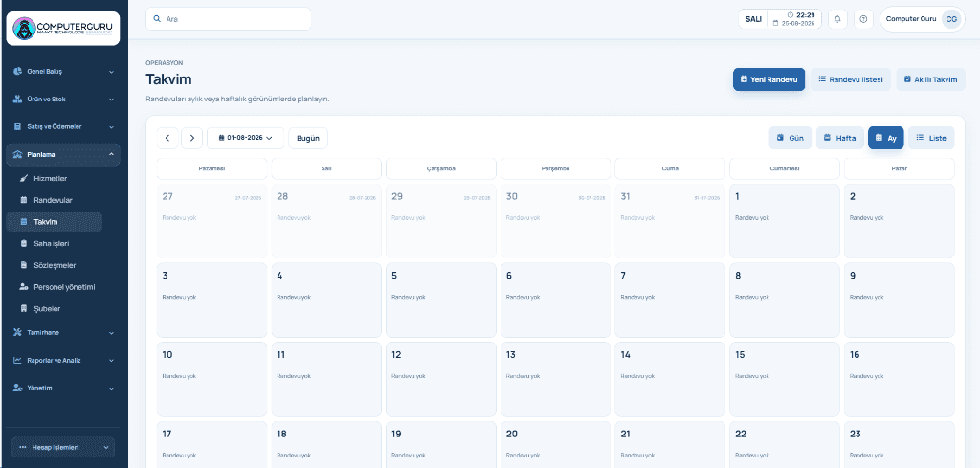This screenshot has width=980, height=468.
Task: Click the Yönetim users-gear icon
Action: 17,388
